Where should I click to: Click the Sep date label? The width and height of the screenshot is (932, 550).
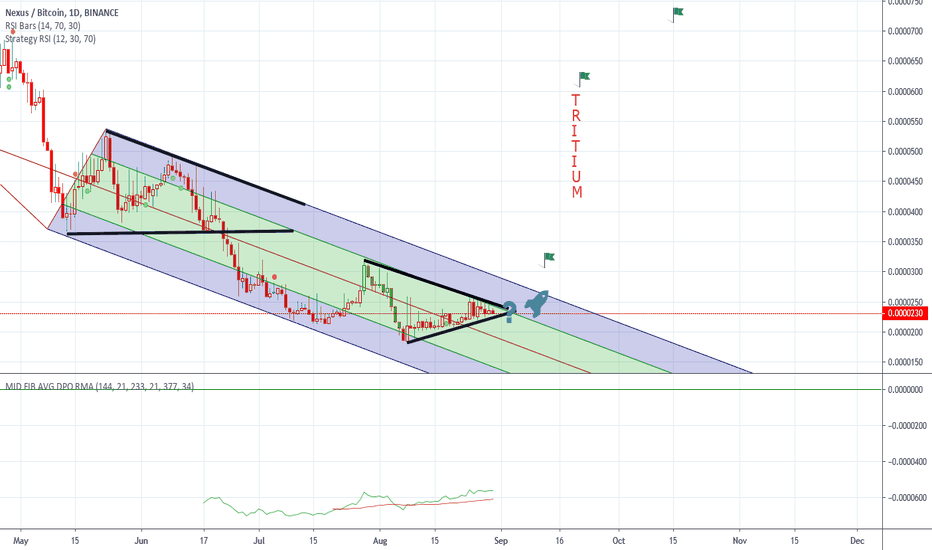[501, 540]
